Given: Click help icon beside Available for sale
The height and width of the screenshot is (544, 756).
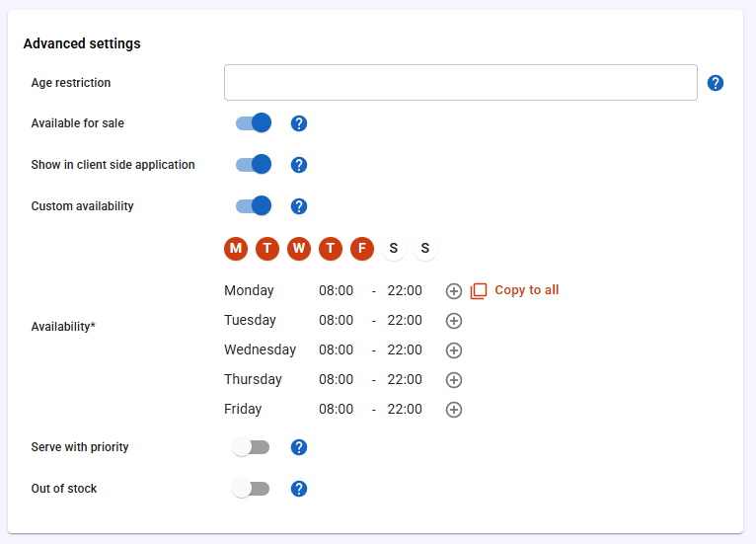Looking at the screenshot, I should [299, 123].
